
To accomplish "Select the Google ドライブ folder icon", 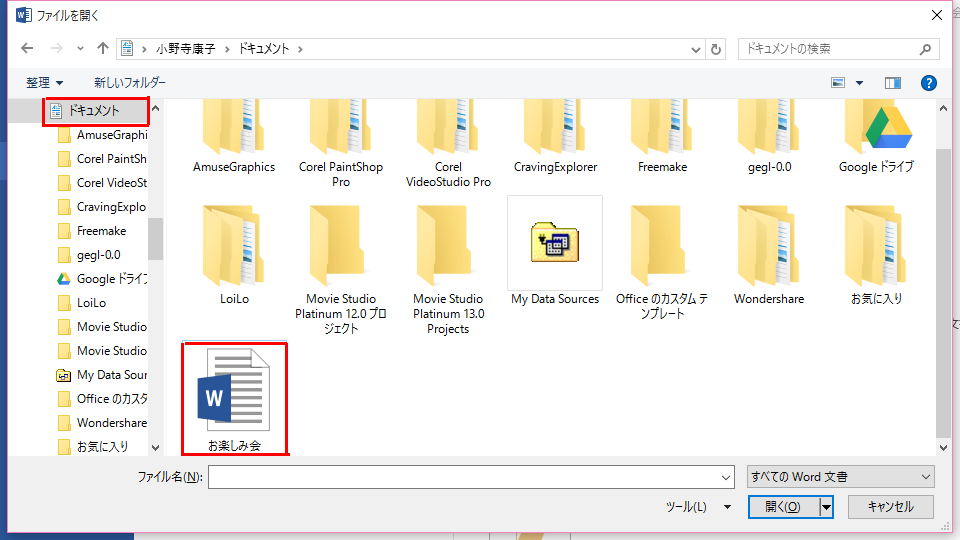I will (875, 131).
